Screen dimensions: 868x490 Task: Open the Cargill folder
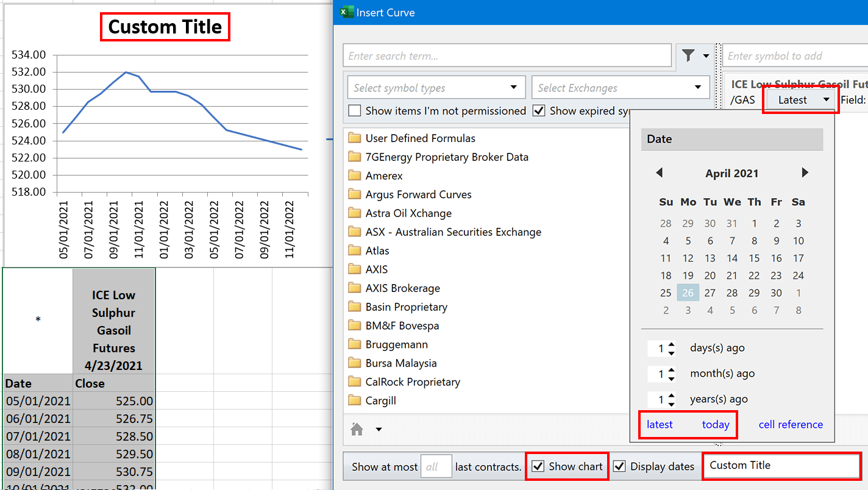pyautogui.click(x=372, y=400)
